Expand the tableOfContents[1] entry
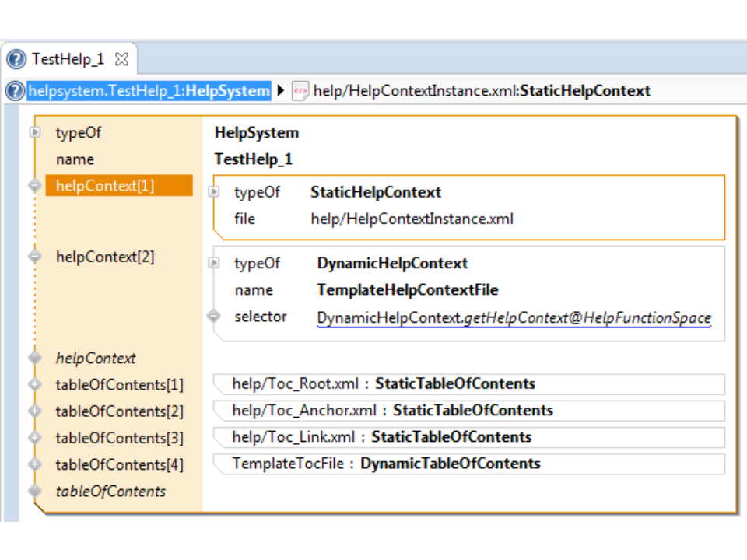Screen dimensions: 747x560 point(34,384)
